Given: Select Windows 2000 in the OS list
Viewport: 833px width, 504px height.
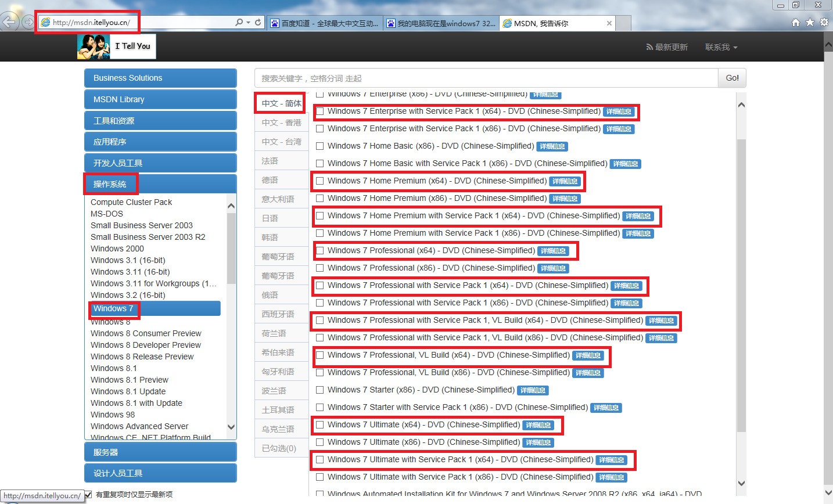Looking at the screenshot, I should click(117, 249).
